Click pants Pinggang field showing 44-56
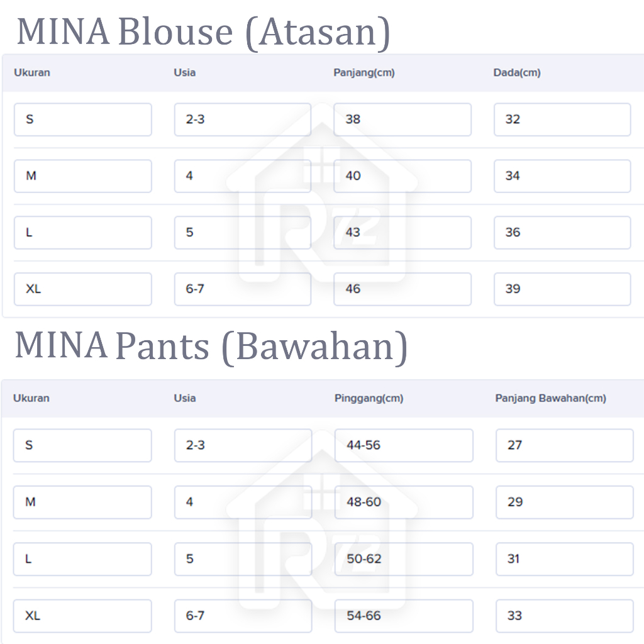Screen dimensions: 644x644 pyautogui.click(x=403, y=445)
